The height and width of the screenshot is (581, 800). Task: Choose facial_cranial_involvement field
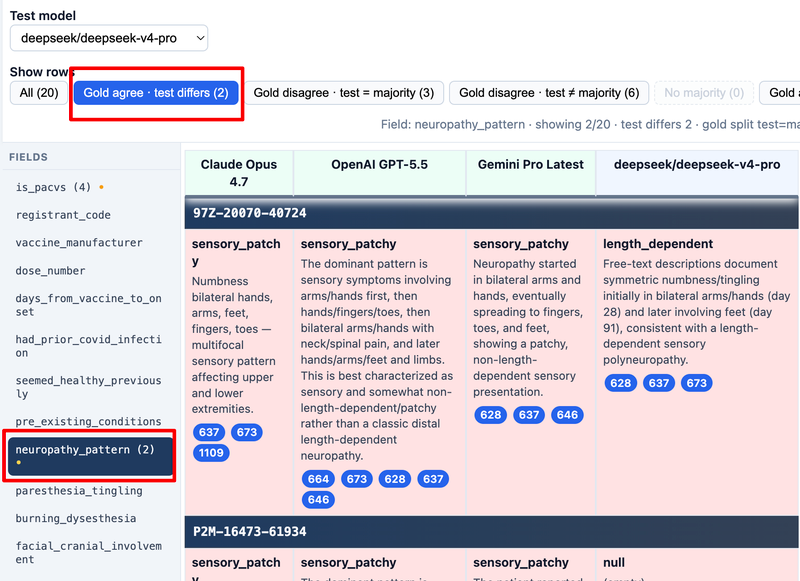(x=88, y=553)
